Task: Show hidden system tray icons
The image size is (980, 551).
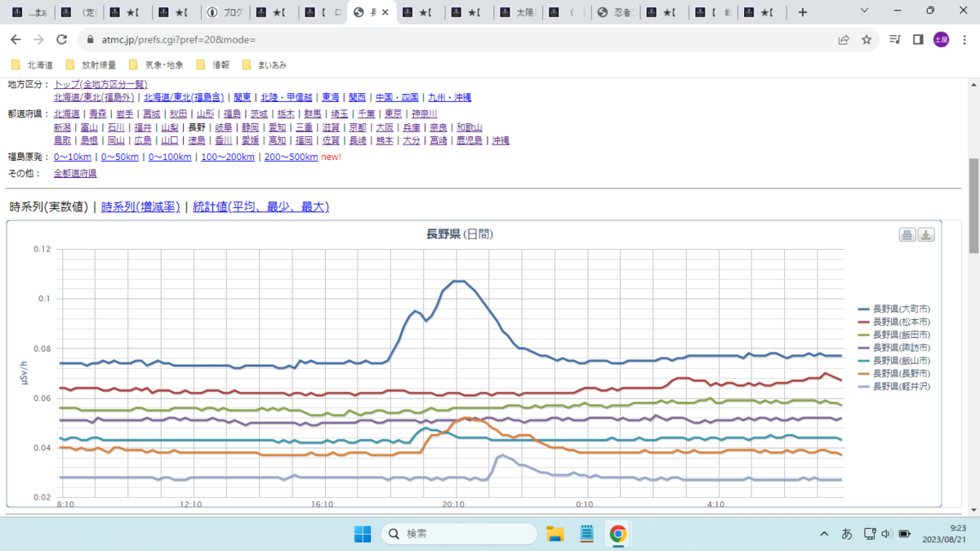Action: point(823,534)
